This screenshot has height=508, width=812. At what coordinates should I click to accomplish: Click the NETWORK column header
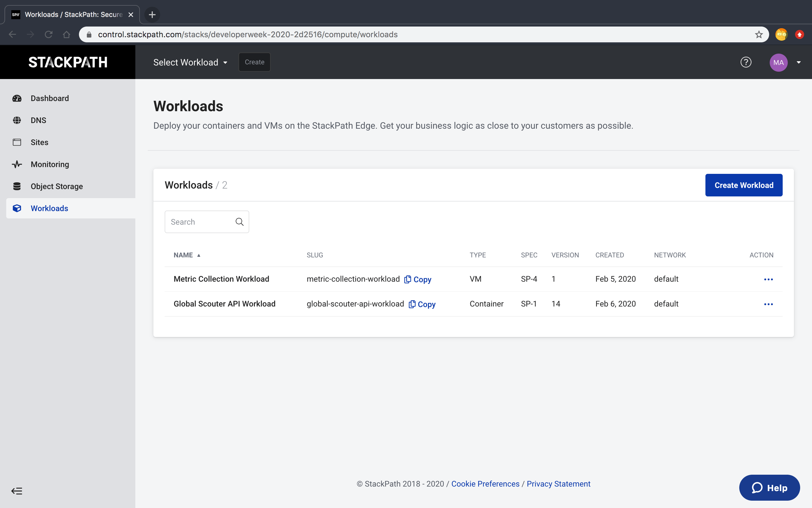(x=670, y=255)
